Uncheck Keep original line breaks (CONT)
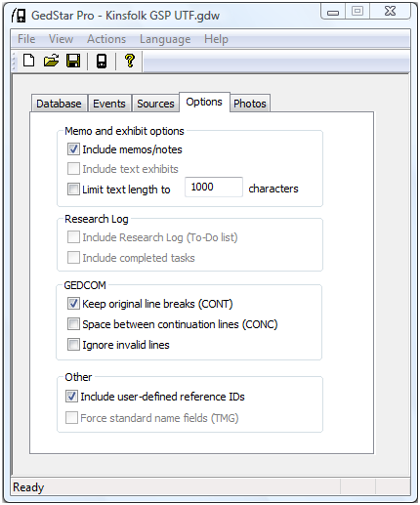The height and width of the screenshot is (505, 420). (x=73, y=304)
